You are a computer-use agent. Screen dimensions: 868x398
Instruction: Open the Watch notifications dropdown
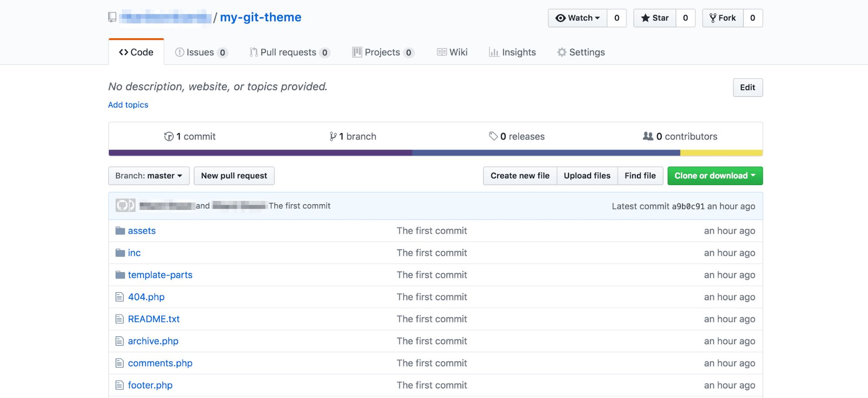(578, 18)
